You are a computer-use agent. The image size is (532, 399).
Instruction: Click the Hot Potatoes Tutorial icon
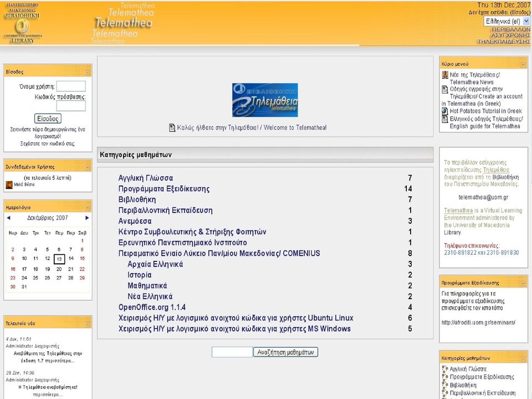(445, 111)
